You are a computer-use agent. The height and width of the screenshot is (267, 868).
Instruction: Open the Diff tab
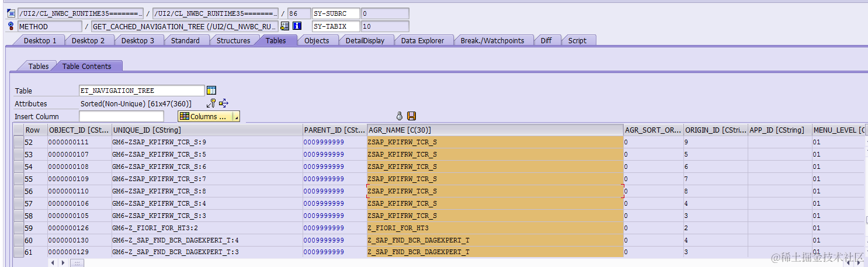point(546,40)
